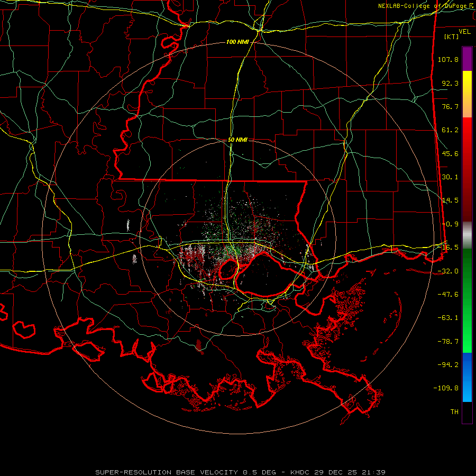
Task: Click the 107.8 scale value
Action: point(448,59)
